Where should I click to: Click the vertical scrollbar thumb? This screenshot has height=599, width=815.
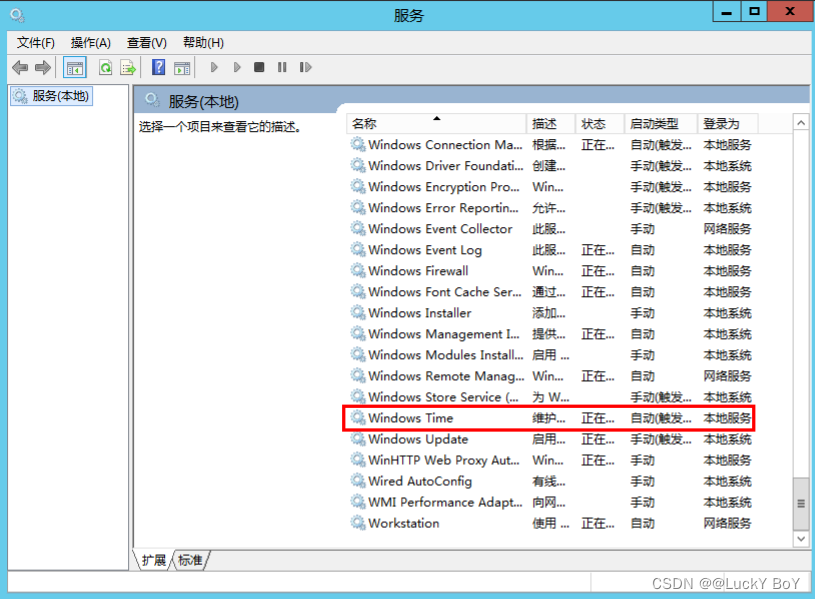(801, 503)
